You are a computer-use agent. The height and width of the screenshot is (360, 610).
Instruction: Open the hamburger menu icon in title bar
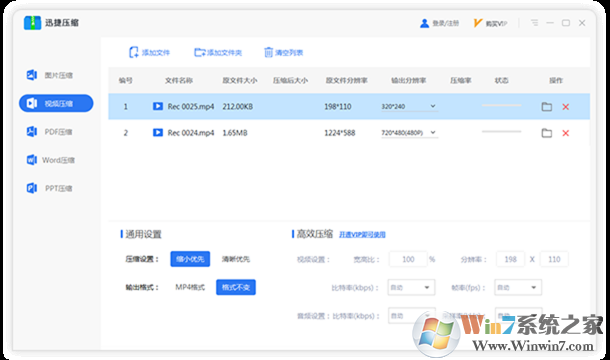click(x=535, y=23)
